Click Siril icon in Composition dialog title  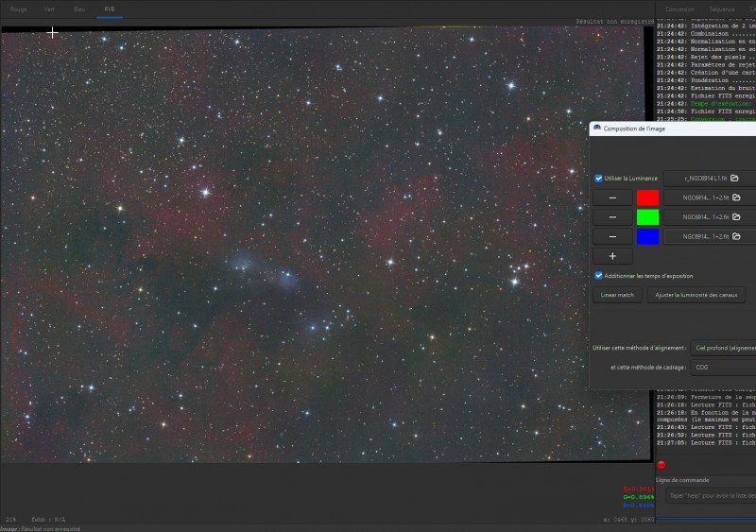click(597, 129)
